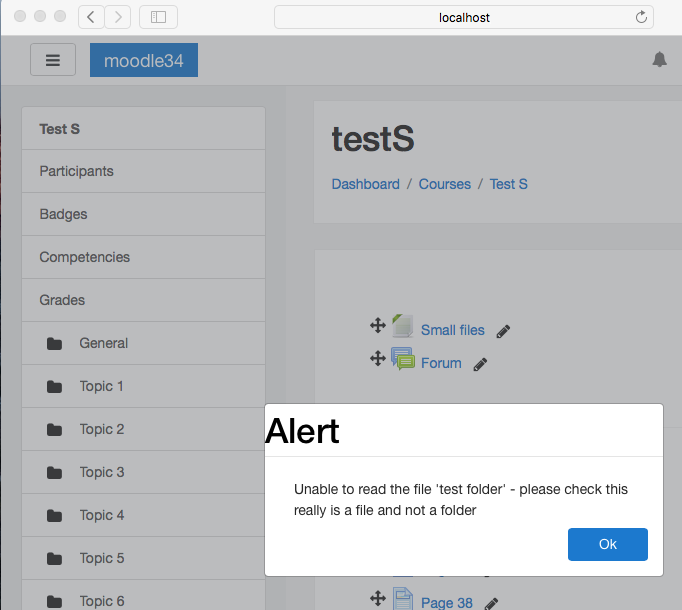Image resolution: width=682 pixels, height=610 pixels.
Task: Click the Alert dialog title
Action: click(302, 431)
